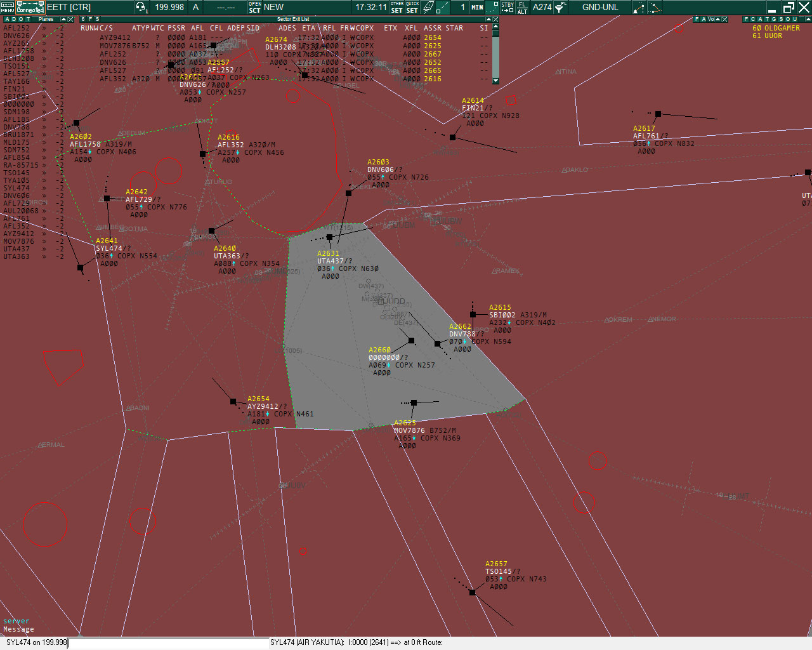Toggle the Vo button in top-right mini list

(x=710, y=19)
